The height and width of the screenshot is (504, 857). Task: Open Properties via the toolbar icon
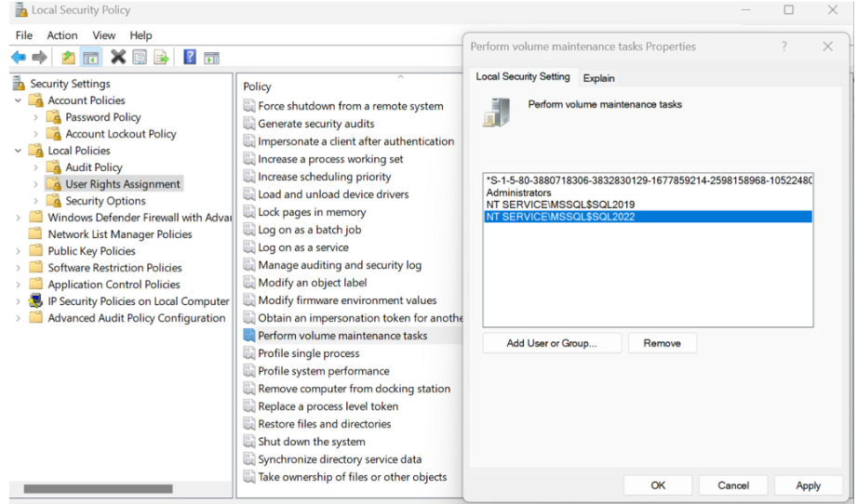[140, 58]
